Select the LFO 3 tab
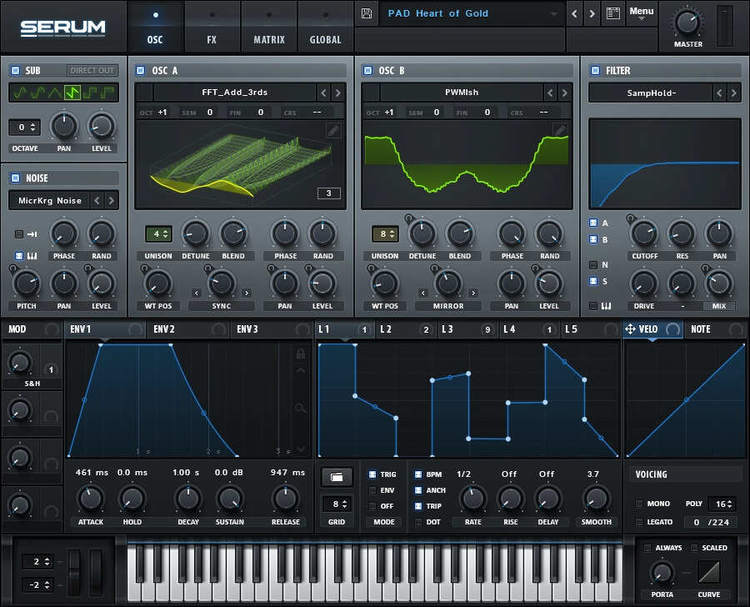The height and width of the screenshot is (607, 750). click(x=467, y=329)
